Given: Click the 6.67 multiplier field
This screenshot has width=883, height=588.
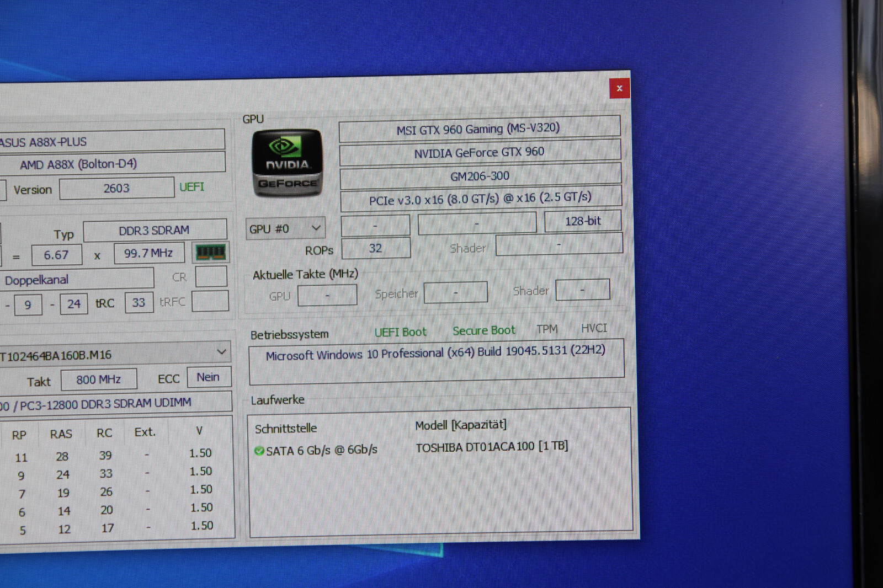Looking at the screenshot, I should (56, 255).
